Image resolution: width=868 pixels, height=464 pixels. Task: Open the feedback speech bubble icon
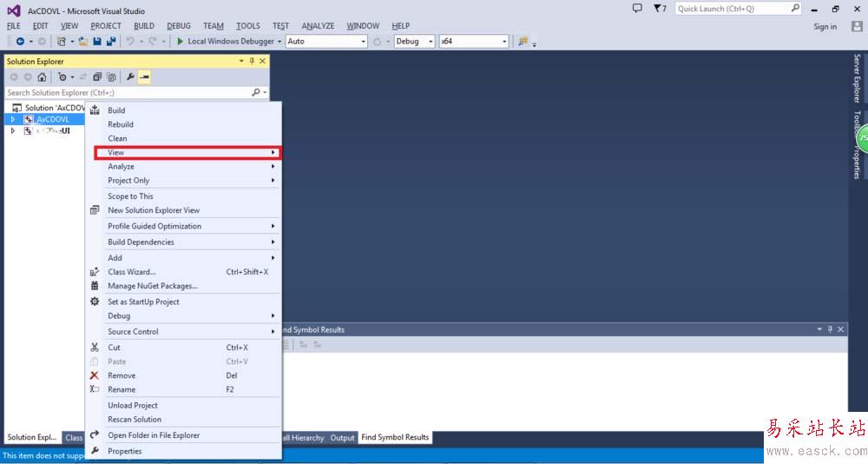coord(637,9)
